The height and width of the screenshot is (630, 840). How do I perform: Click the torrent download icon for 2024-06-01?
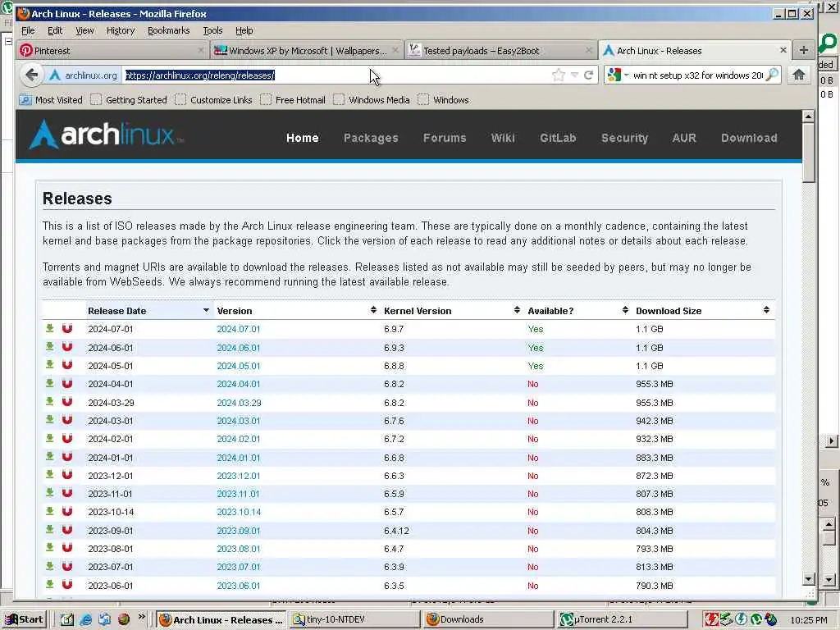point(50,347)
